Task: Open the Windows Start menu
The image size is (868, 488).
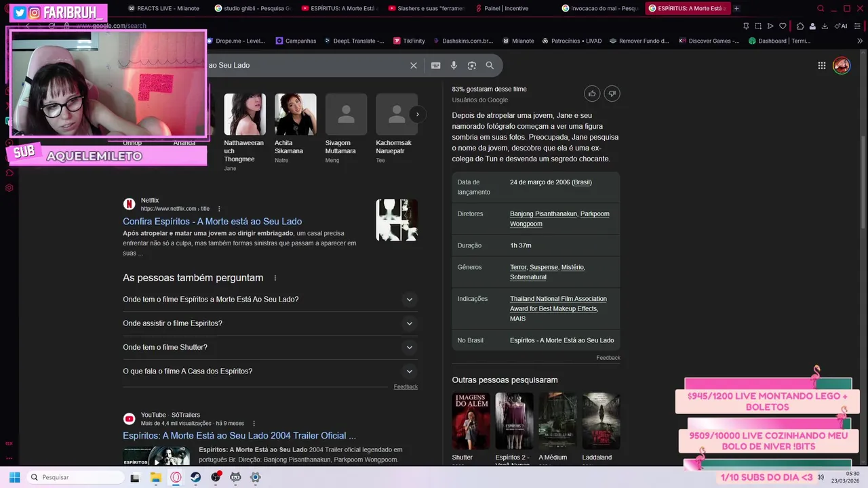Action: (x=14, y=477)
